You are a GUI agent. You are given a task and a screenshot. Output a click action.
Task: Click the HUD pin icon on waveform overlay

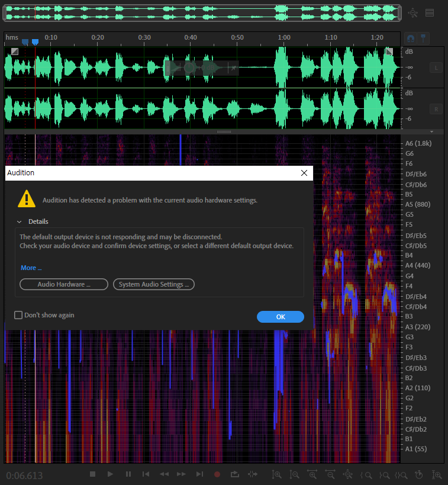(x=233, y=68)
